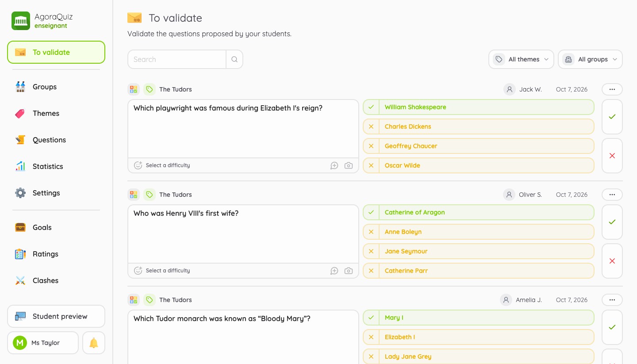This screenshot has height=364, width=637.
Task: Open the Themes section
Action: [56, 113]
